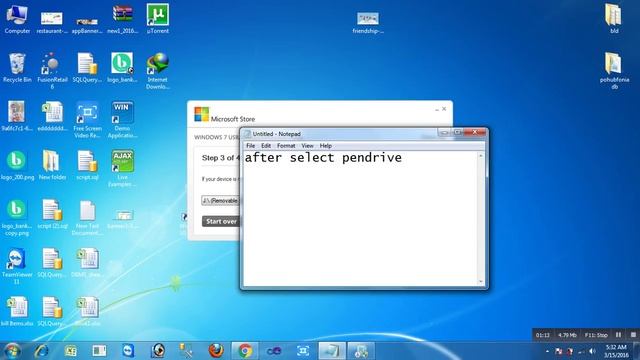The width and height of the screenshot is (640, 360).
Task: Select the AJAX Live Examples shortcut
Action: point(122,169)
